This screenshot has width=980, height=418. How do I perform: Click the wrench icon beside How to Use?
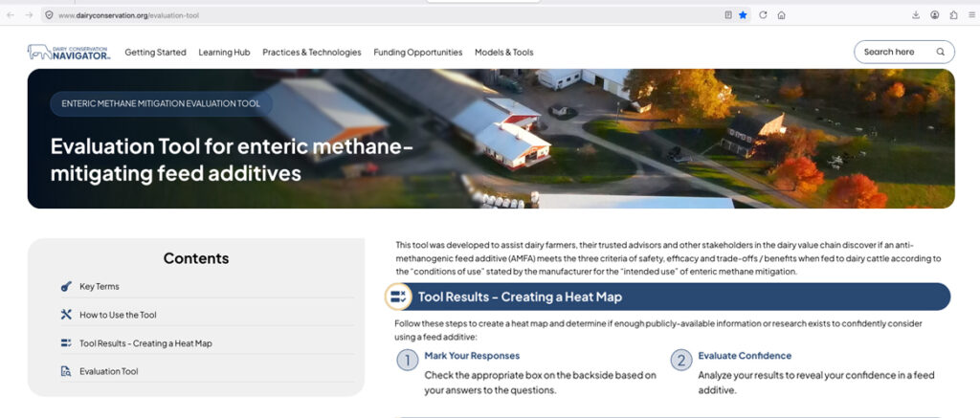pos(65,315)
